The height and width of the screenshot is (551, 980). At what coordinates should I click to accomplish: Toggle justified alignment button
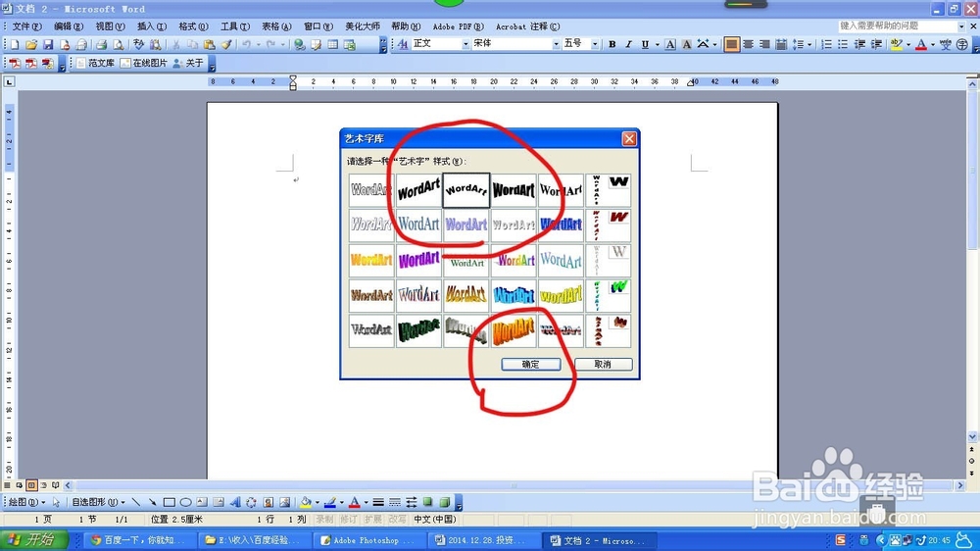pos(731,44)
